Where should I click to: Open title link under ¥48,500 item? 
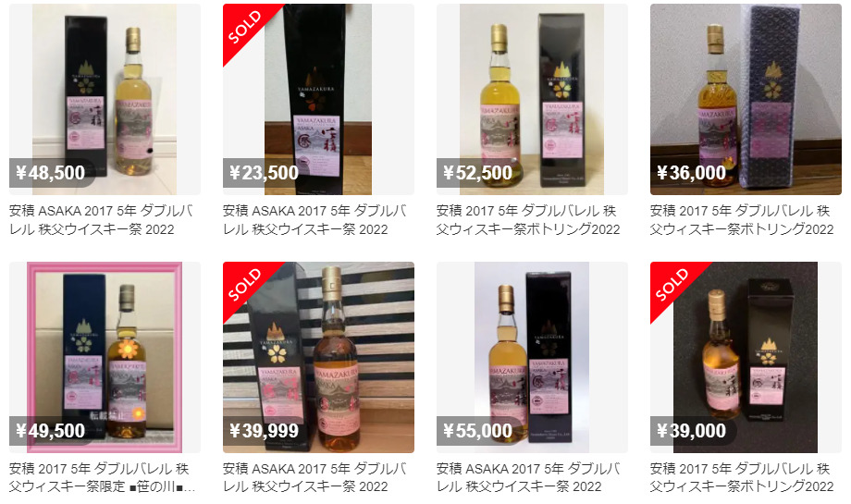click(102, 220)
